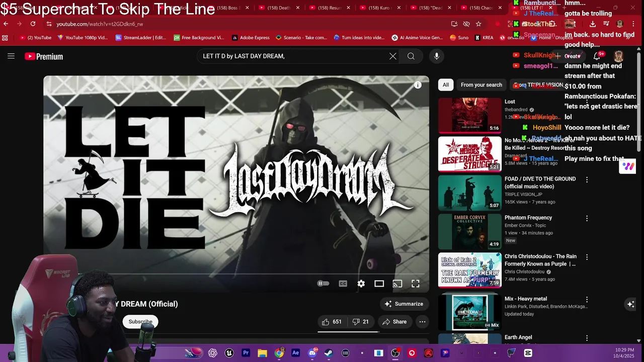Cast video with Play on TV icon
This screenshot has height=362, width=644.
click(397, 284)
